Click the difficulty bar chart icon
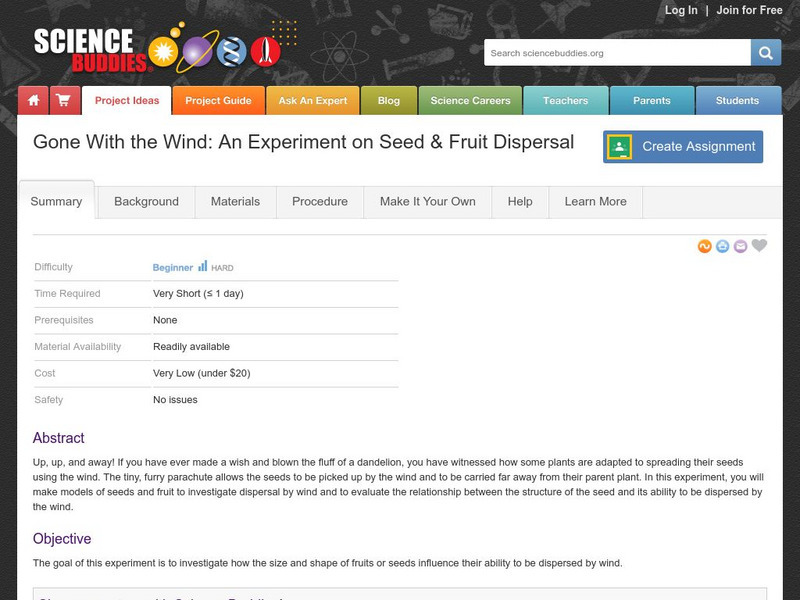Image resolution: width=800 pixels, height=600 pixels. point(203,266)
